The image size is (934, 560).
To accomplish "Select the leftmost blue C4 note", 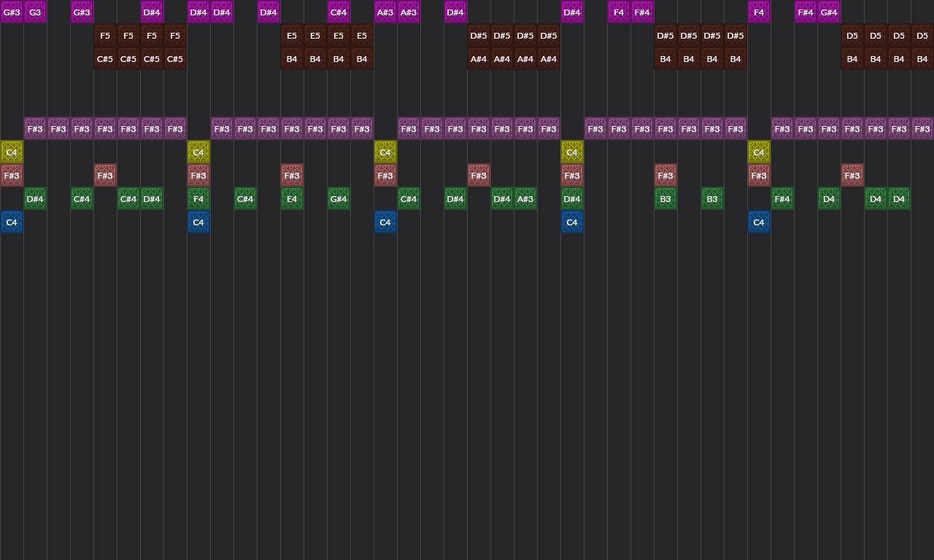I will tap(11, 222).
